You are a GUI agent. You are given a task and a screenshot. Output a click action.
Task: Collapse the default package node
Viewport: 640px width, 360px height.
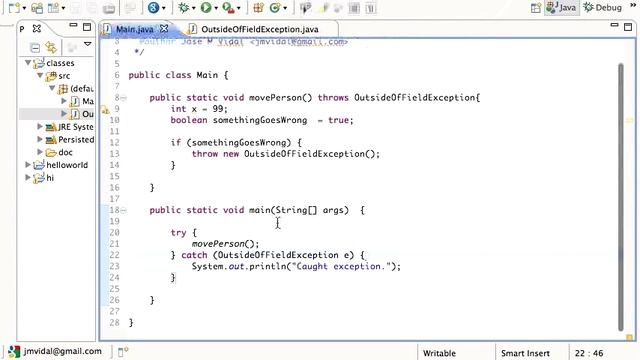52,88
